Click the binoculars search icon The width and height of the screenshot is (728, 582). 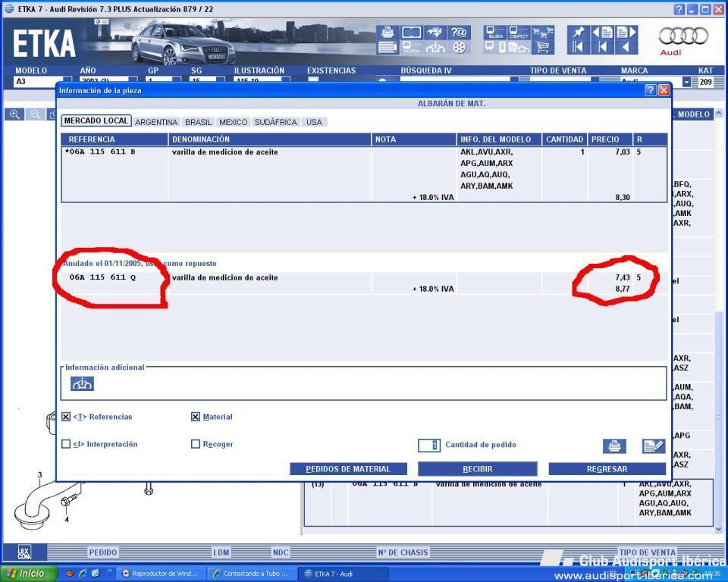435,32
